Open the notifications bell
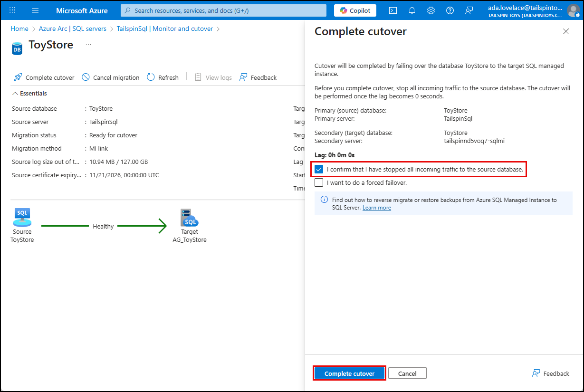 pyautogui.click(x=412, y=10)
